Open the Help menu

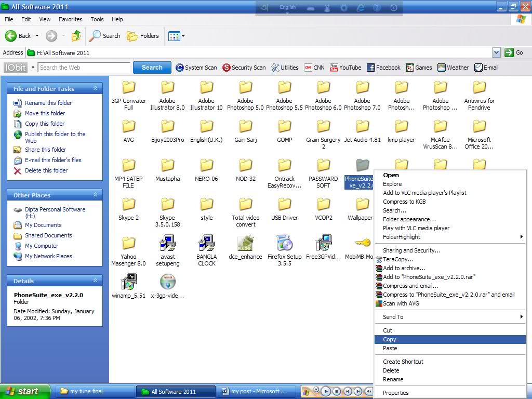(x=117, y=19)
